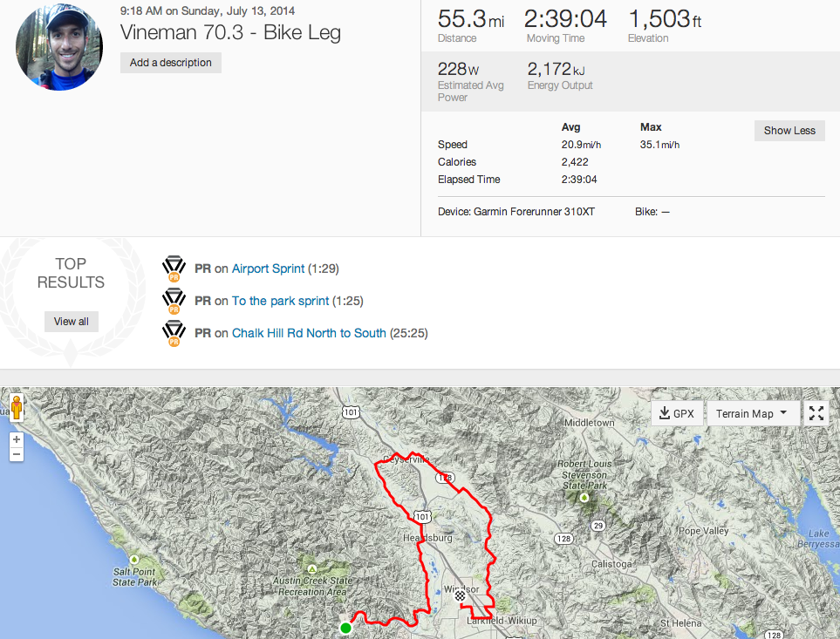The width and height of the screenshot is (840, 639).
Task: Zoom in on the map
Action: tap(17, 439)
